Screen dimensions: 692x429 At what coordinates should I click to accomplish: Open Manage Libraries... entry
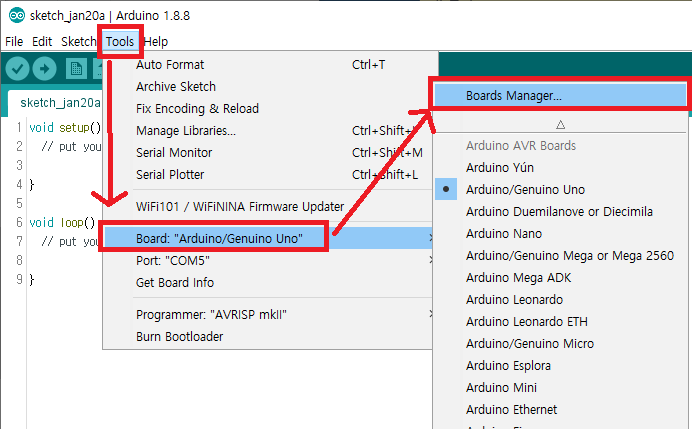pyautogui.click(x=267, y=131)
